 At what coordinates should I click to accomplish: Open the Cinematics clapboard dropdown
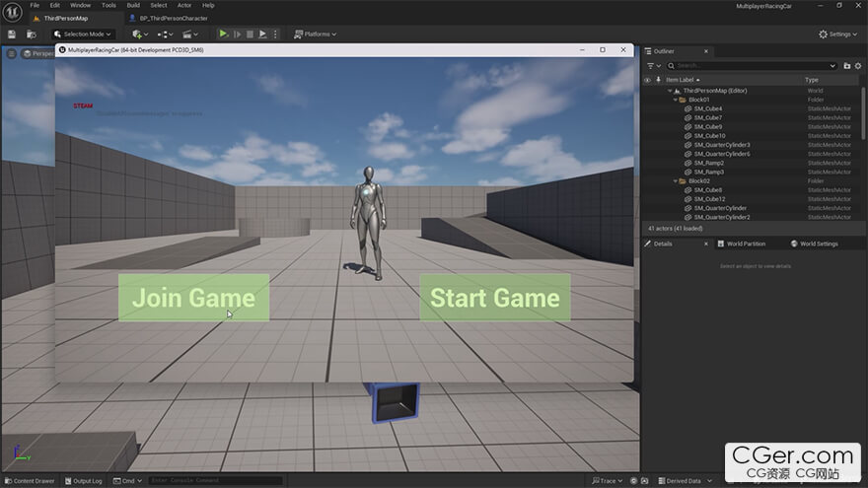click(x=189, y=35)
